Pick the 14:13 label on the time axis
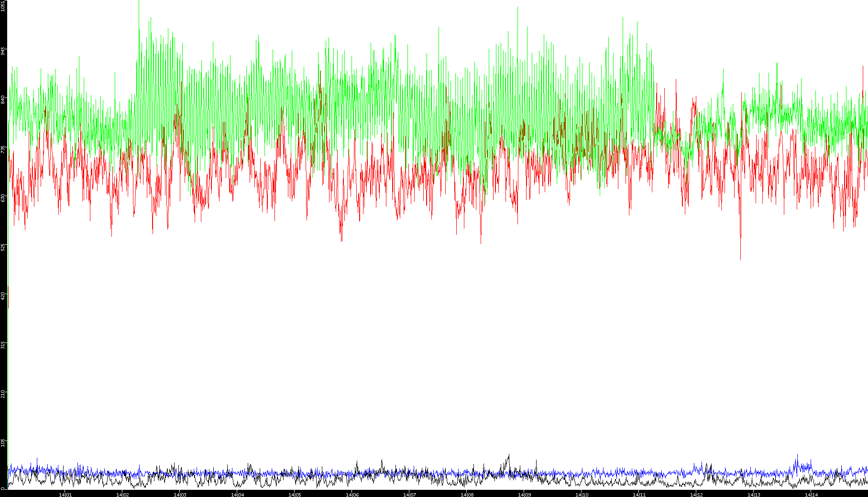The image size is (868, 497). click(x=754, y=495)
